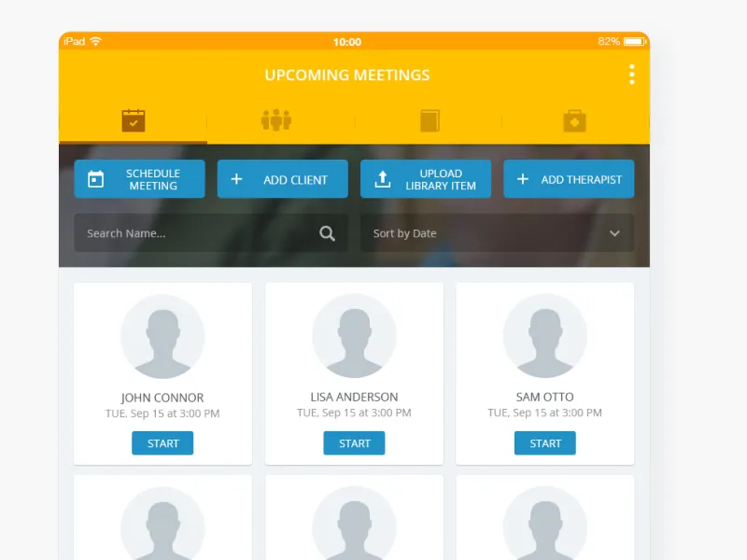Click the Schedule Meeting button

pos(139,179)
